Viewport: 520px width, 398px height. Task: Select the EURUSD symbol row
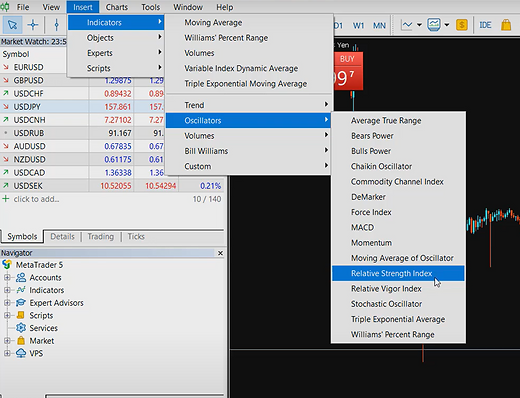click(33, 67)
